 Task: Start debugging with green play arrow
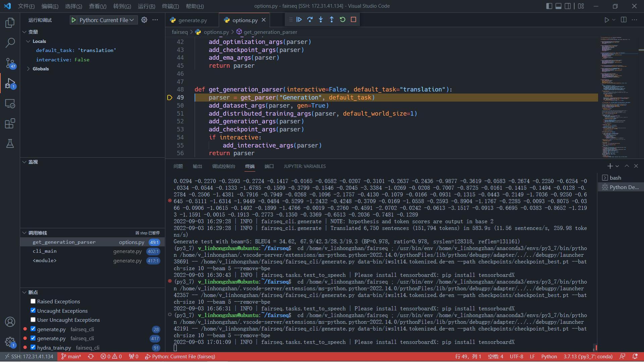point(73,20)
